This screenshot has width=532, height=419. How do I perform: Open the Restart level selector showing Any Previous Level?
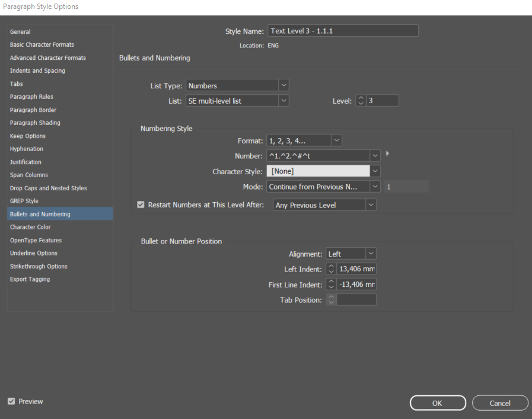point(370,204)
